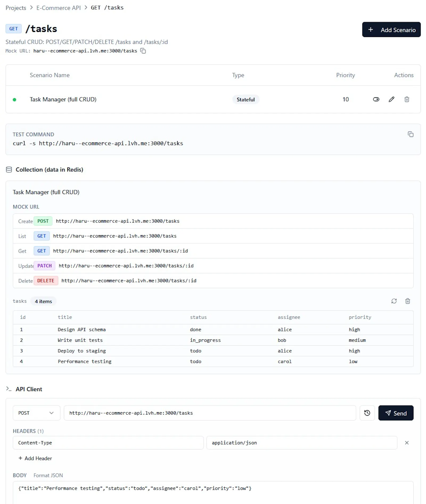Edit the Task Manager (full CRUD) scenario
Image resolution: width=426 pixels, height=504 pixels.
click(391, 99)
